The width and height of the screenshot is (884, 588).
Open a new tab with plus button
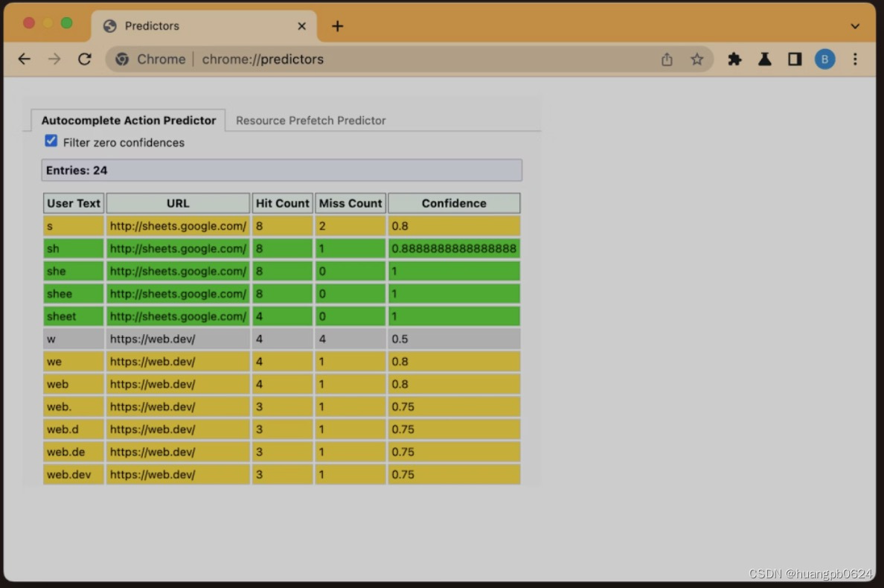(337, 27)
